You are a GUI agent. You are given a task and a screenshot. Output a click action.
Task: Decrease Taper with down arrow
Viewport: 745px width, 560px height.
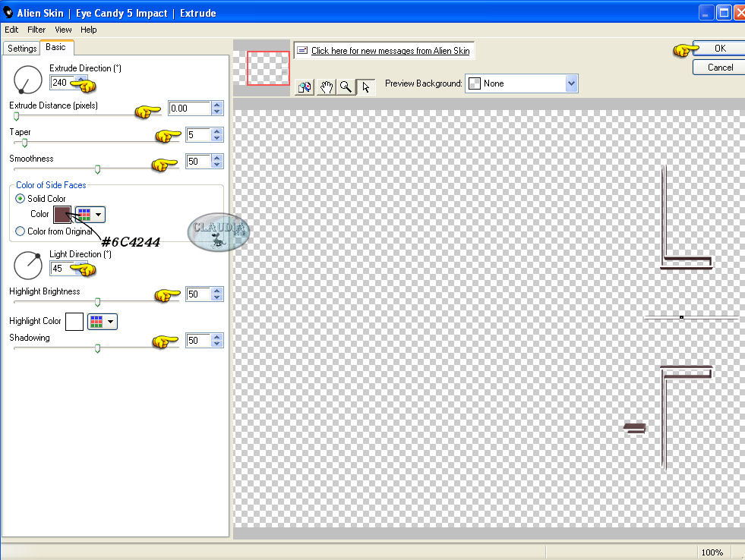tap(217, 138)
